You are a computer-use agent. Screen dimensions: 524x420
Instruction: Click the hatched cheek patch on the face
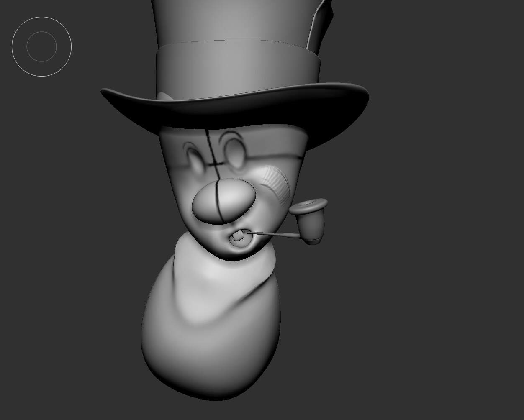276,185
